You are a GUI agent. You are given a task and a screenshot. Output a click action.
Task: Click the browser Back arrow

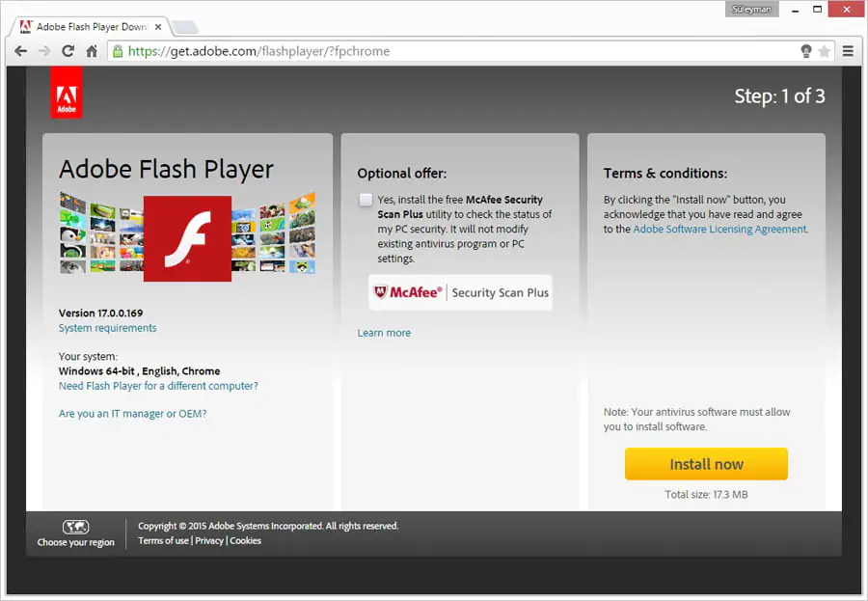click(20, 51)
